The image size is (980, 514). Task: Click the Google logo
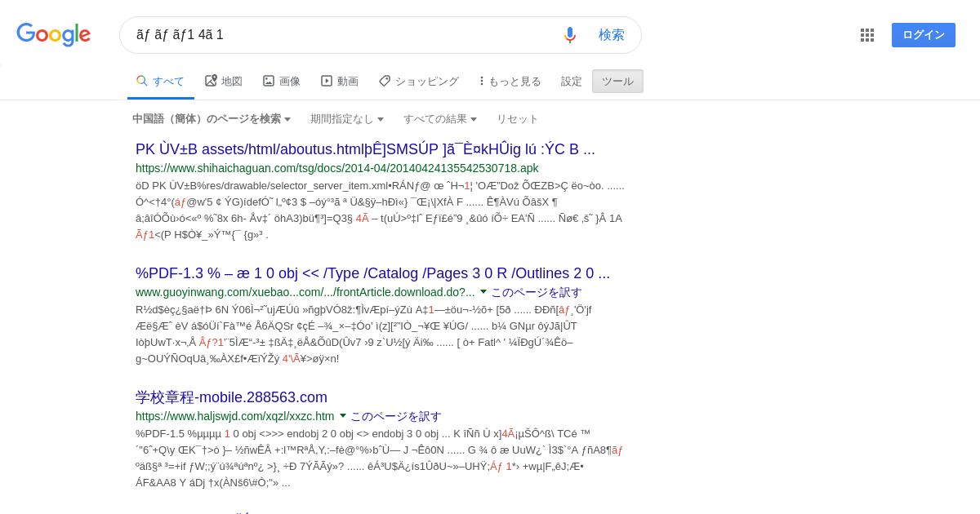(53, 35)
